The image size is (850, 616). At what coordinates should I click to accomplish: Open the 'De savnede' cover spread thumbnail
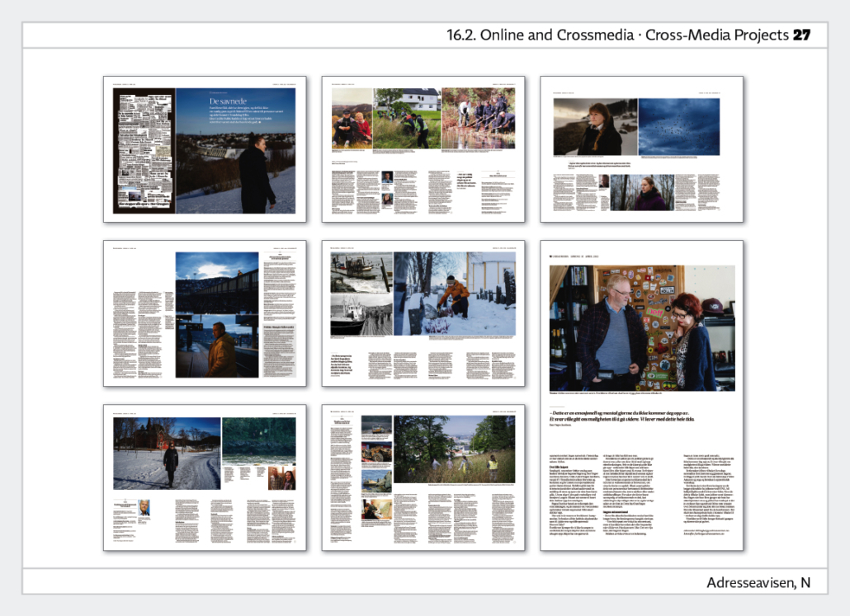pyautogui.click(x=205, y=149)
